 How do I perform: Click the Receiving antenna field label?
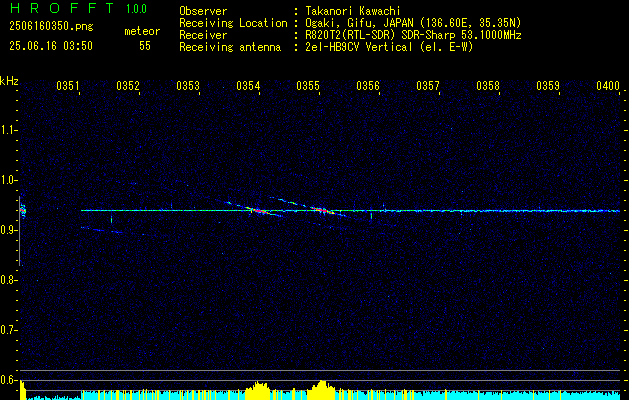[230, 47]
